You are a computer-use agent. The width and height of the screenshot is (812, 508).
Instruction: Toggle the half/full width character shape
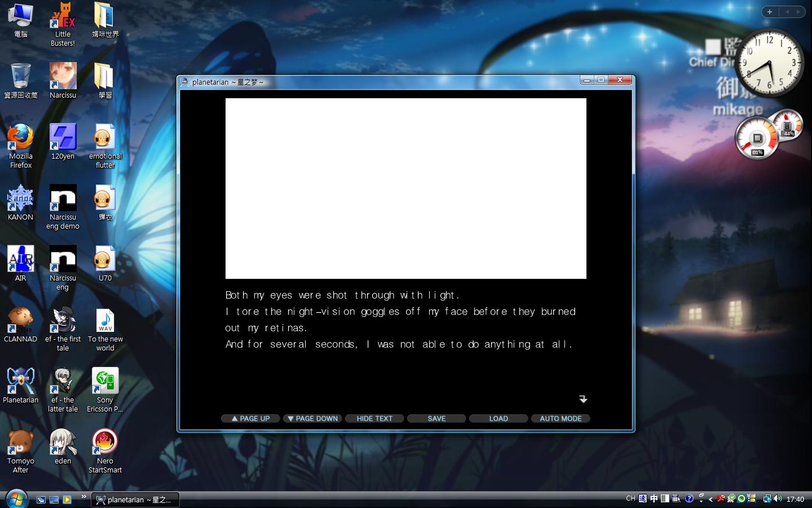665,498
